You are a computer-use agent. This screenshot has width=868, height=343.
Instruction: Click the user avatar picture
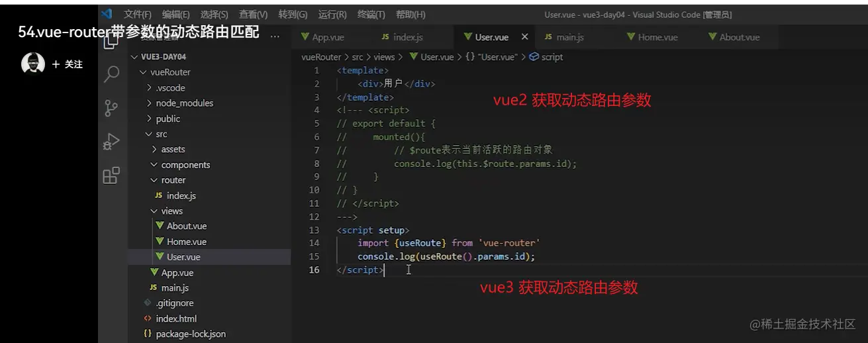[x=33, y=64]
